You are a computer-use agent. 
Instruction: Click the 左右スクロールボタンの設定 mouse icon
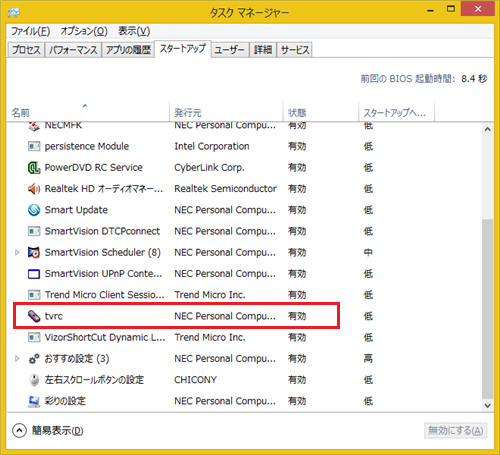point(34,380)
